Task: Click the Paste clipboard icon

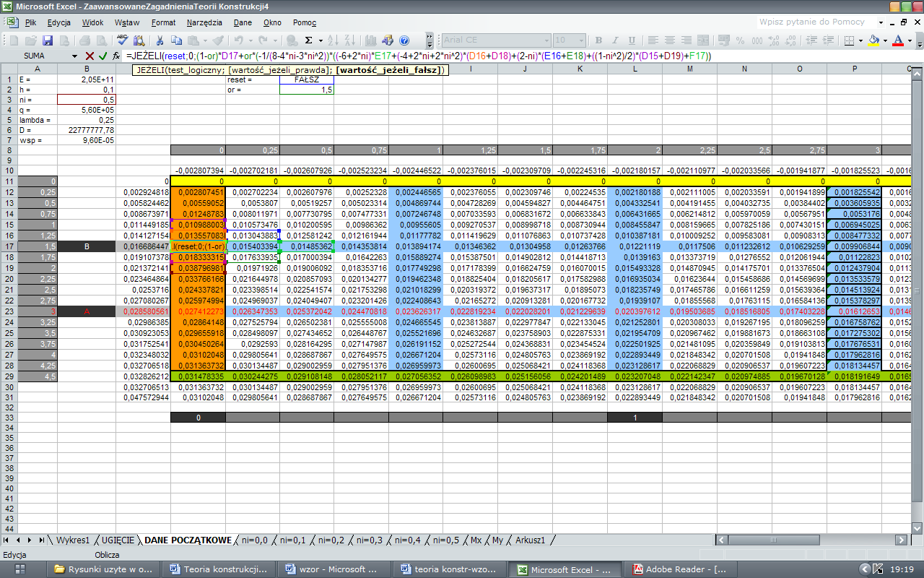Action: tap(193, 40)
